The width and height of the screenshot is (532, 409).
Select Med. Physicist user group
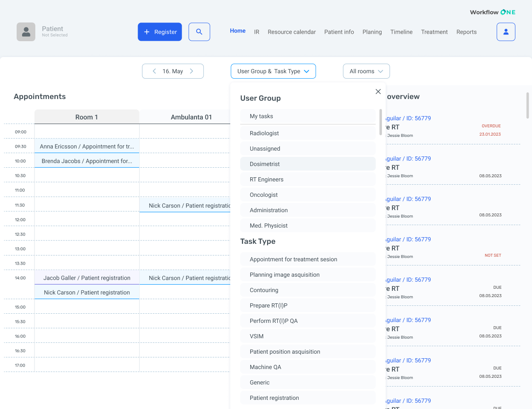click(x=308, y=226)
